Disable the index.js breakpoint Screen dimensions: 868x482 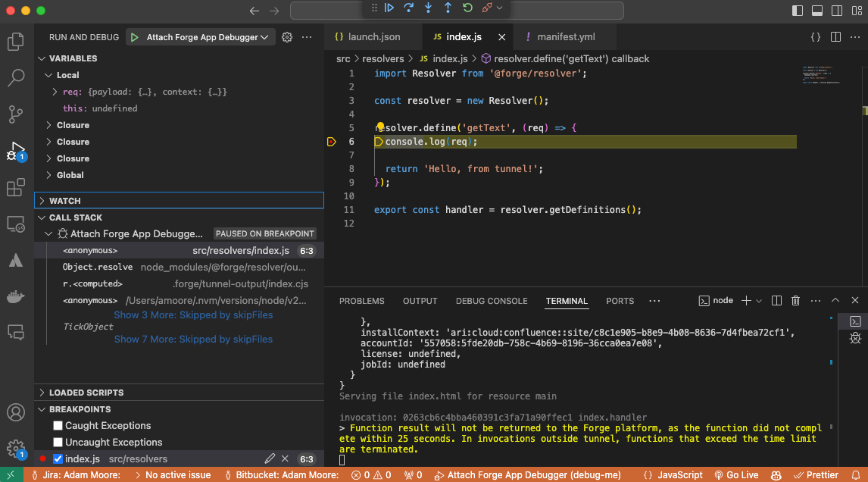[58, 459]
